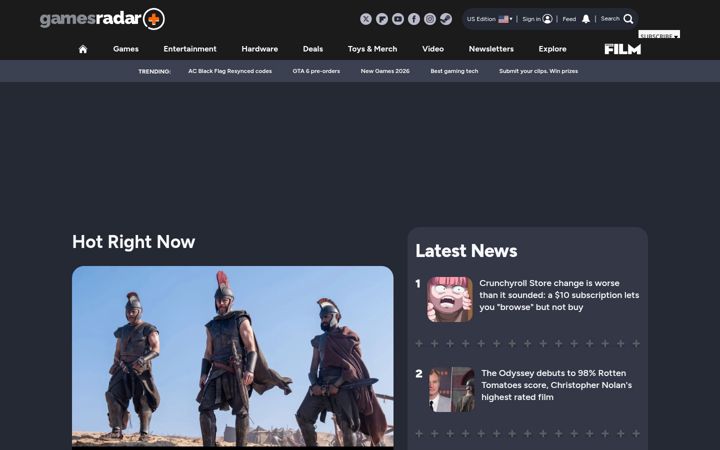Click the GamesRadar+ logo

point(102,19)
